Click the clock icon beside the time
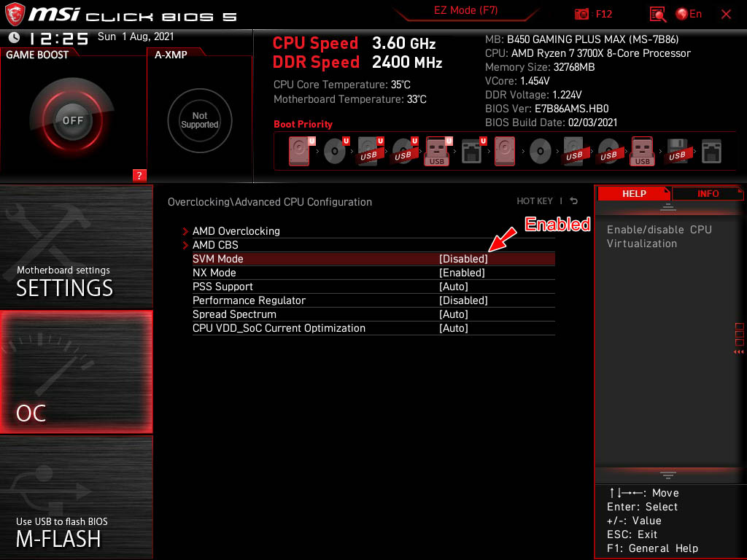 [14, 37]
